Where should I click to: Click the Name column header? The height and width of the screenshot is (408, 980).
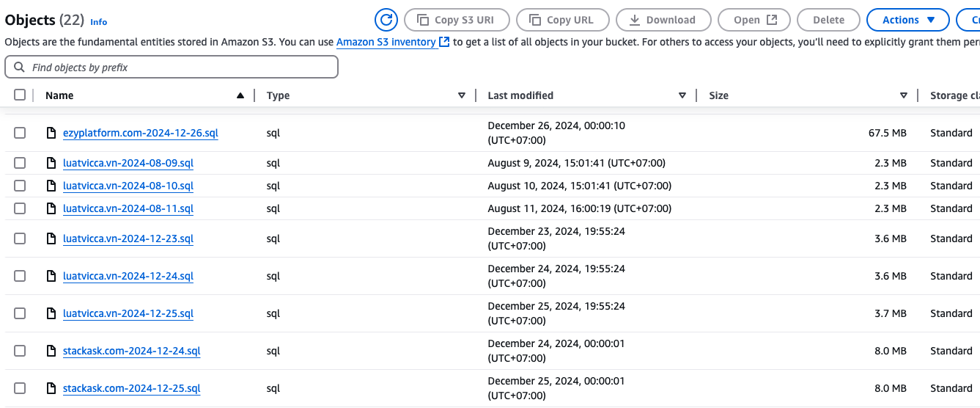pos(59,95)
